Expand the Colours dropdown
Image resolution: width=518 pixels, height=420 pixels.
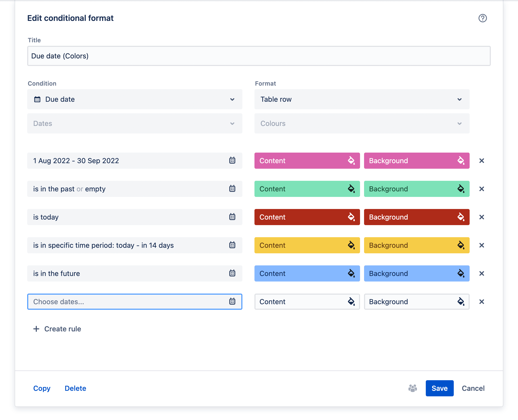pos(362,123)
